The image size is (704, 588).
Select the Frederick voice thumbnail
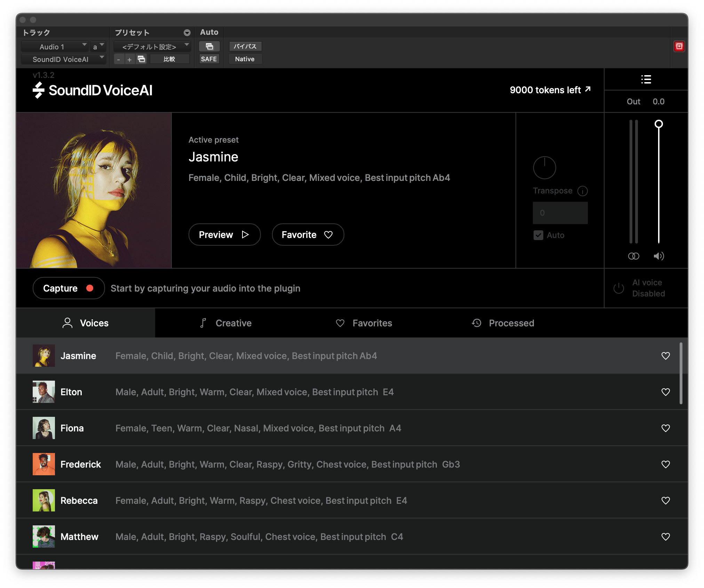tap(44, 464)
